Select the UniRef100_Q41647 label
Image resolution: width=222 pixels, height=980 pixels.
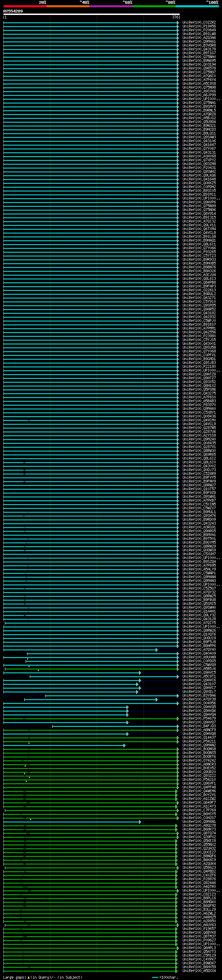pyautogui.click(x=199, y=145)
